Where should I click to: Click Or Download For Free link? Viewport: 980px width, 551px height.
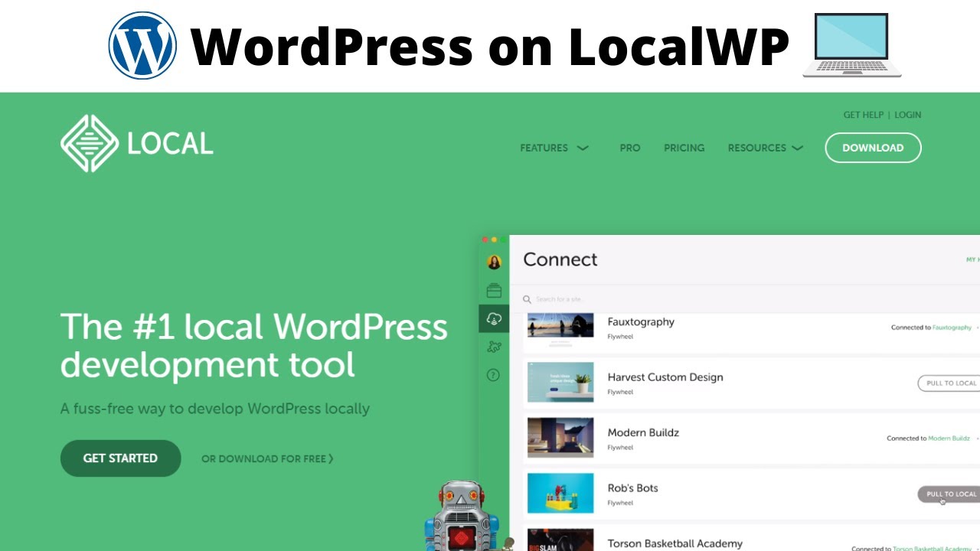(267, 459)
